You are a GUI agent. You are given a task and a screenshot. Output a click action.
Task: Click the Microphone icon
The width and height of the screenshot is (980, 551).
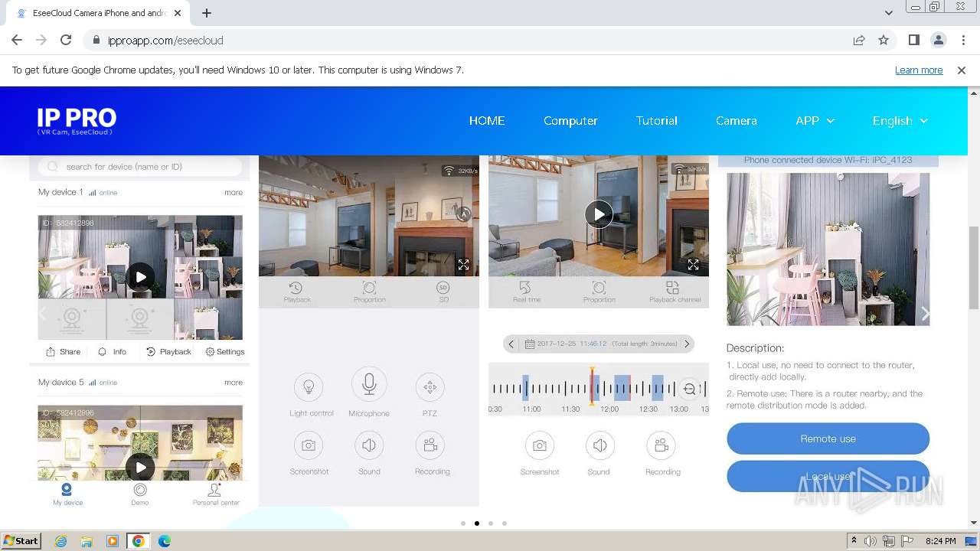369,383
